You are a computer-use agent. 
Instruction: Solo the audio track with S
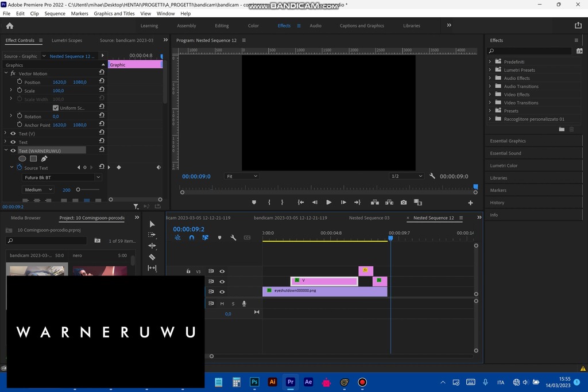point(233,304)
